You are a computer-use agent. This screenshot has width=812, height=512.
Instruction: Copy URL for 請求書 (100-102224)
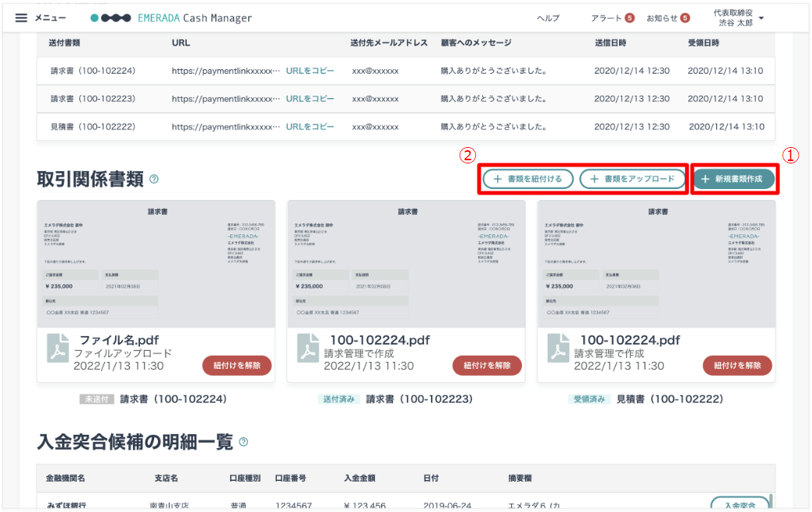click(x=310, y=71)
